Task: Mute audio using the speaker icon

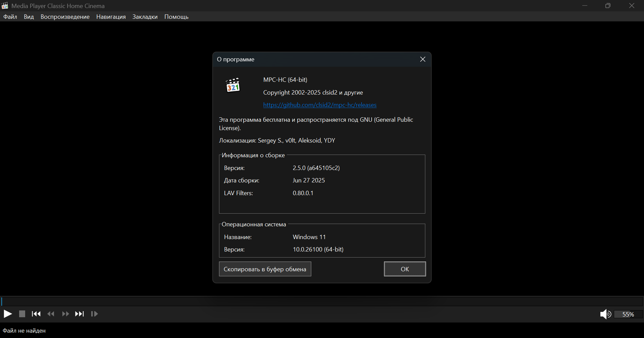Action: click(605, 314)
